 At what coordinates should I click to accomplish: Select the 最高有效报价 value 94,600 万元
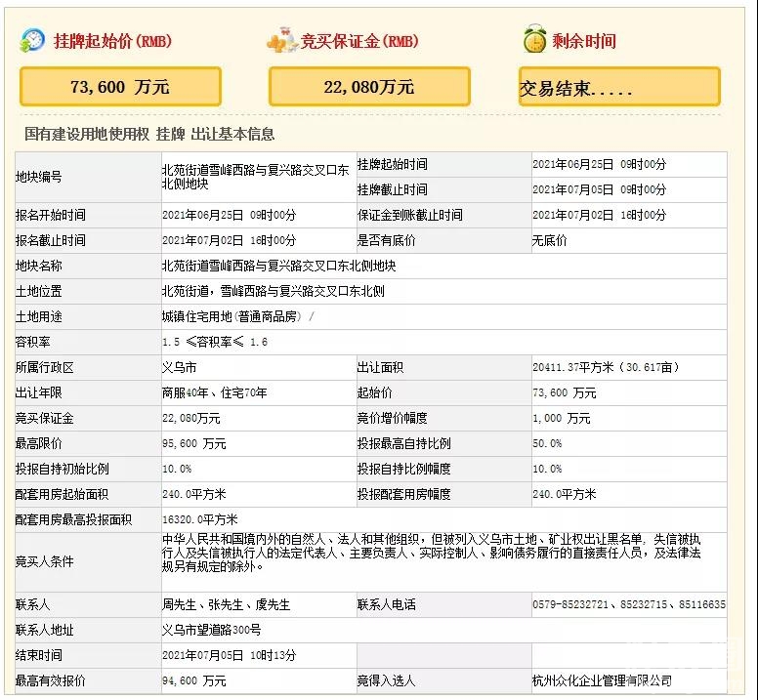pyautogui.click(x=194, y=680)
